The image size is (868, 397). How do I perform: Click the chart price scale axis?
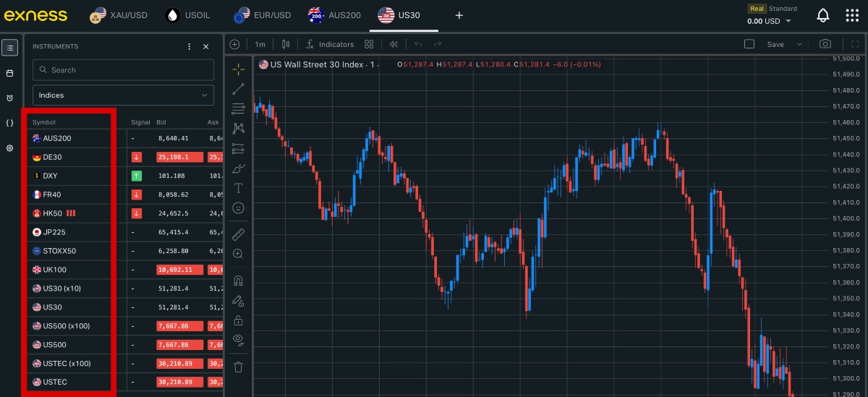pos(846,226)
